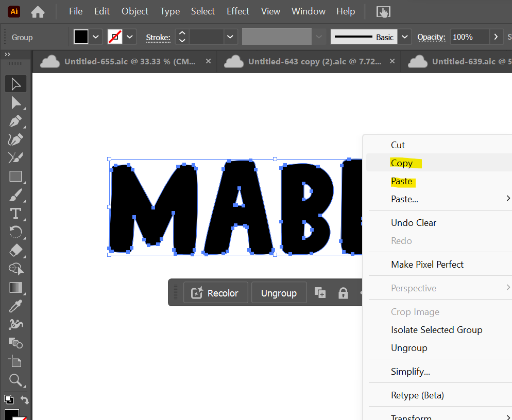Click the black fill color swatch

tap(81, 37)
